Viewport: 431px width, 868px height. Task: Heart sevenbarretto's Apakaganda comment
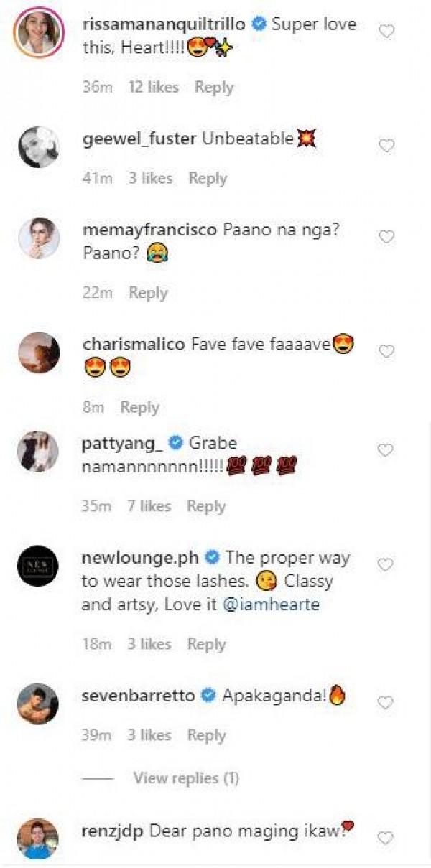tap(386, 701)
